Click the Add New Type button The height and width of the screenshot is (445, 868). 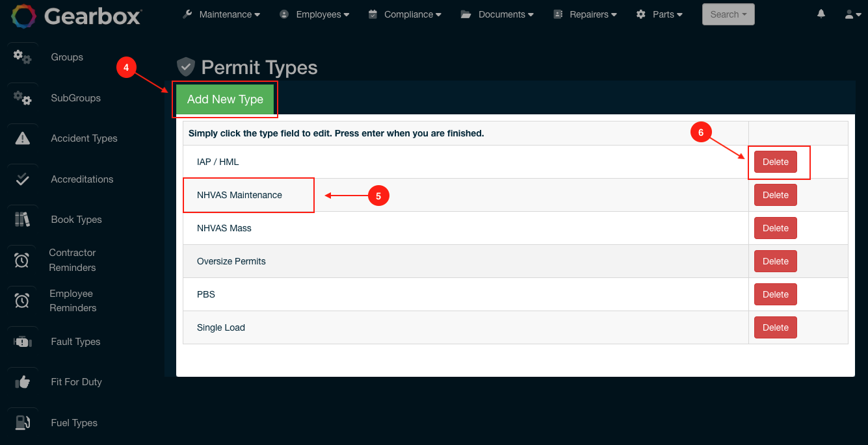pos(225,99)
